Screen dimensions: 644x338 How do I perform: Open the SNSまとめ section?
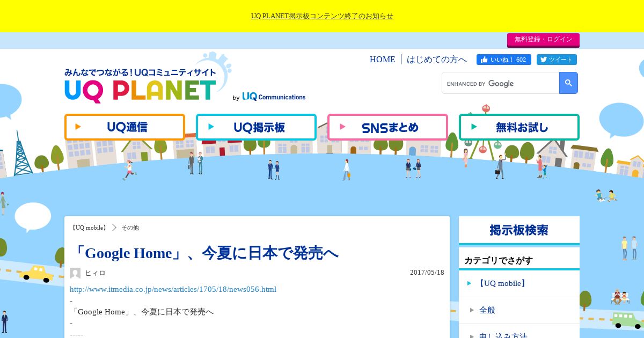pos(387,127)
